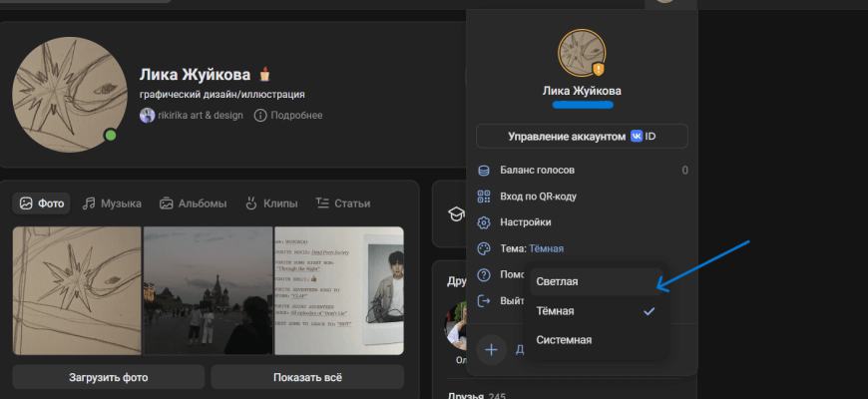
Task: Click the graduation cap icon
Action: pyautogui.click(x=456, y=213)
